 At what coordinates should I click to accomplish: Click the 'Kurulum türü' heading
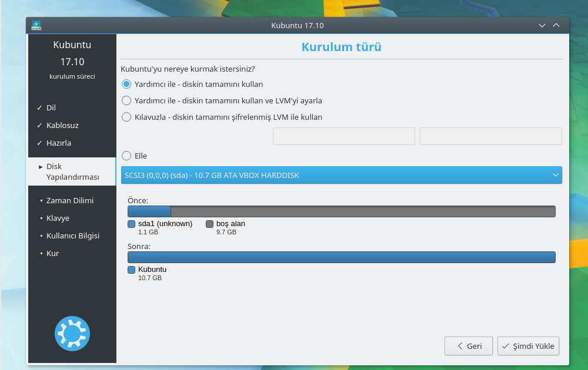pos(341,47)
